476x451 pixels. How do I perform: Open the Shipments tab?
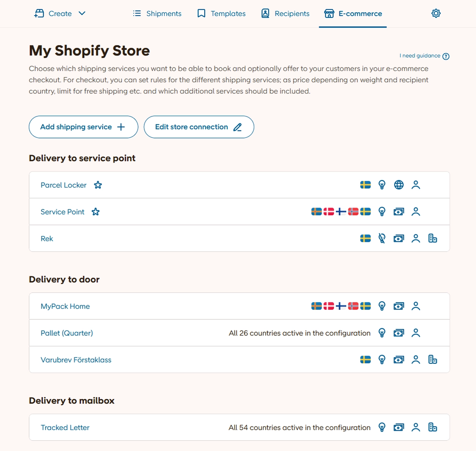(157, 14)
